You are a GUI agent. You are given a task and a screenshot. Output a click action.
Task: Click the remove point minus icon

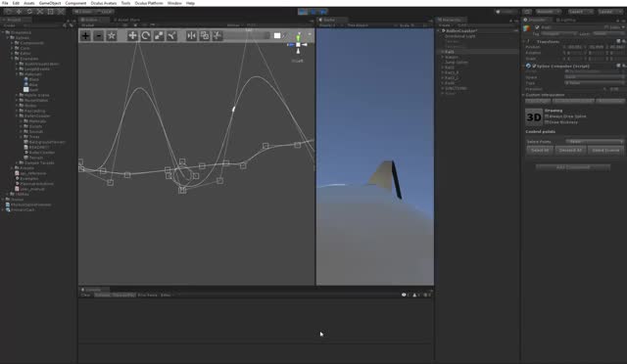(98, 36)
